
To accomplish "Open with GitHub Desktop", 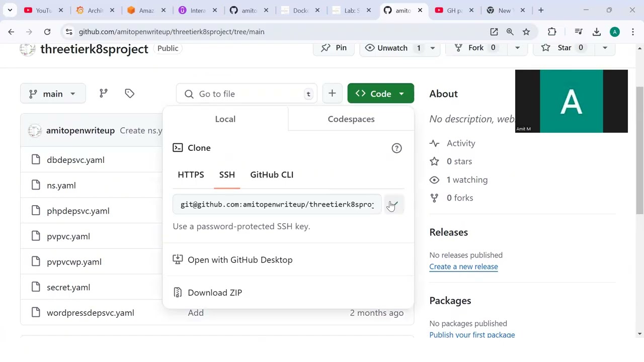I will 232,260.
